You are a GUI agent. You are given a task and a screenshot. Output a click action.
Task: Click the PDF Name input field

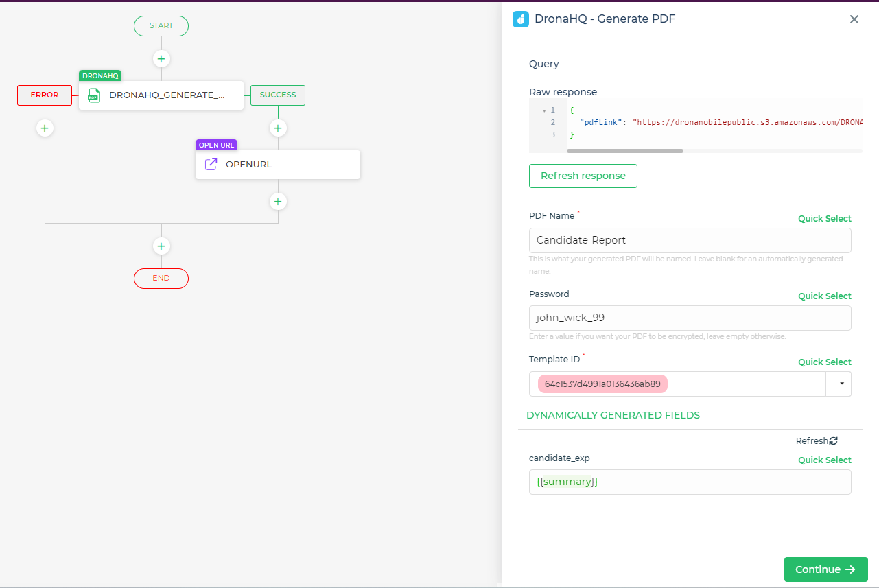pyautogui.click(x=690, y=240)
